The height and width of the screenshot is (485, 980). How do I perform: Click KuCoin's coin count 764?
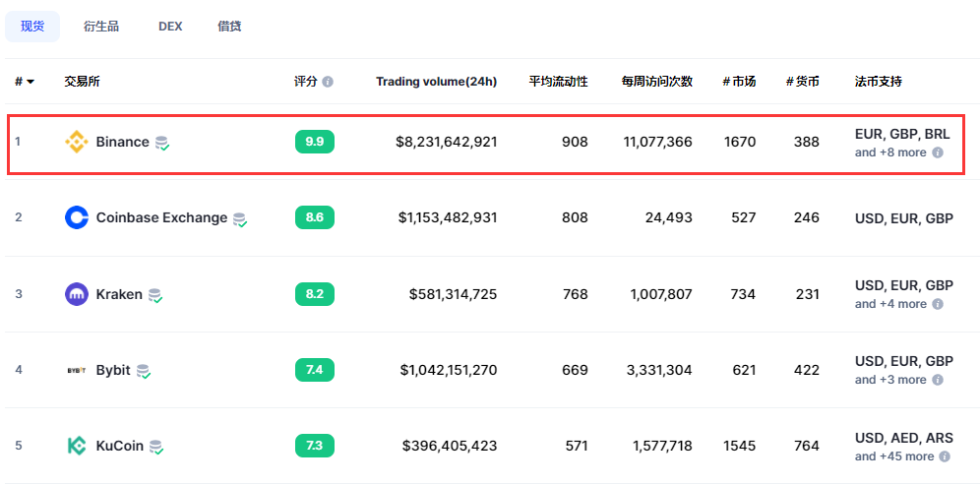tap(806, 446)
